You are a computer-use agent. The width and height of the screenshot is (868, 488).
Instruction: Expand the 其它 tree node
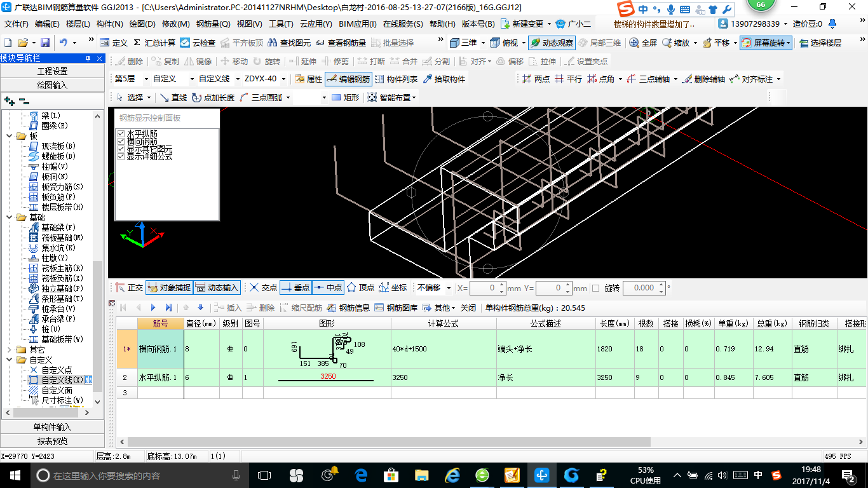coord(9,349)
